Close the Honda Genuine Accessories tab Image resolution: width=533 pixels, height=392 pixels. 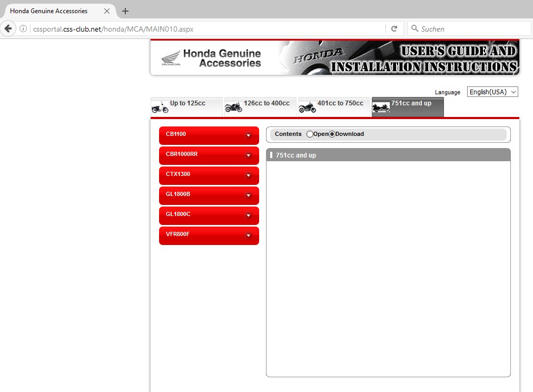pyautogui.click(x=107, y=11)
